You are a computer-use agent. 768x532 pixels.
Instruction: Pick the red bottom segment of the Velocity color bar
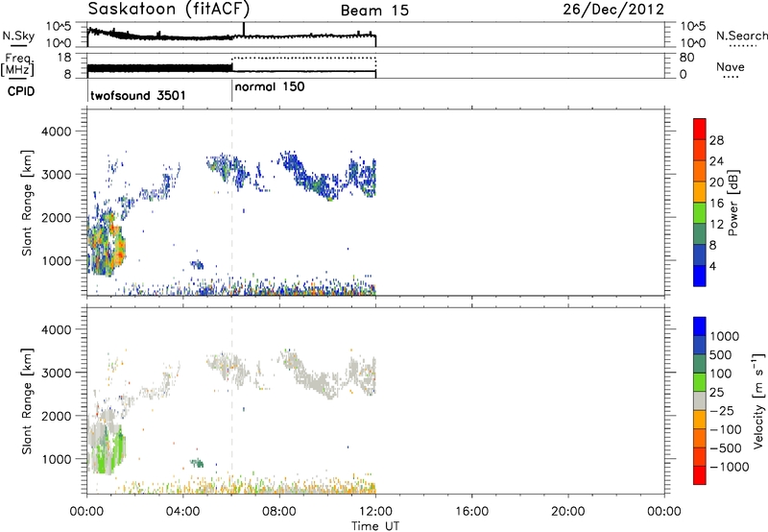pyautogui.click(x=700, y=475)
